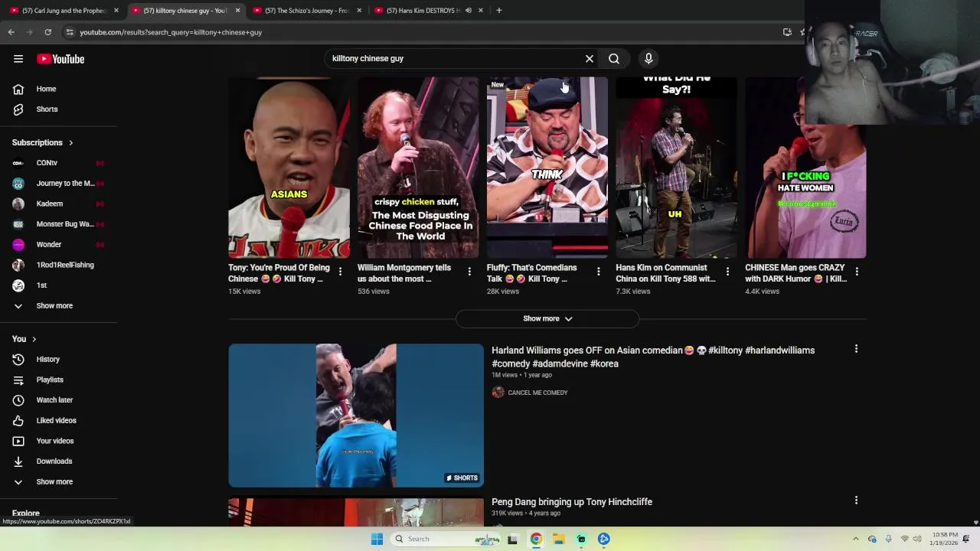The image size is (980, 551).
Task: Open options for 'Fluffy: That's Comedians Talk' short
Action: 599,271
